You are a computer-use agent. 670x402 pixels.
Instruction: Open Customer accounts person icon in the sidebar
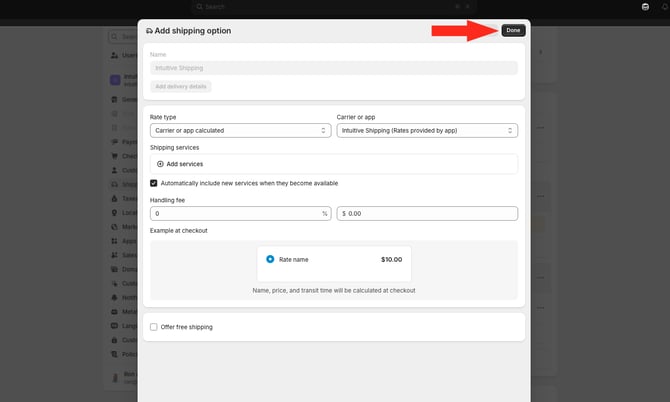tap(114, 170)
